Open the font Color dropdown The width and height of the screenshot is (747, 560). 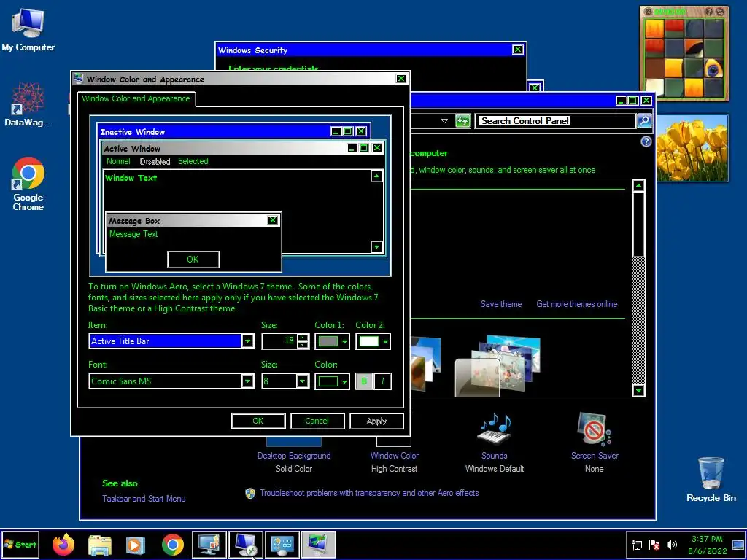click(x=332, y=381)
